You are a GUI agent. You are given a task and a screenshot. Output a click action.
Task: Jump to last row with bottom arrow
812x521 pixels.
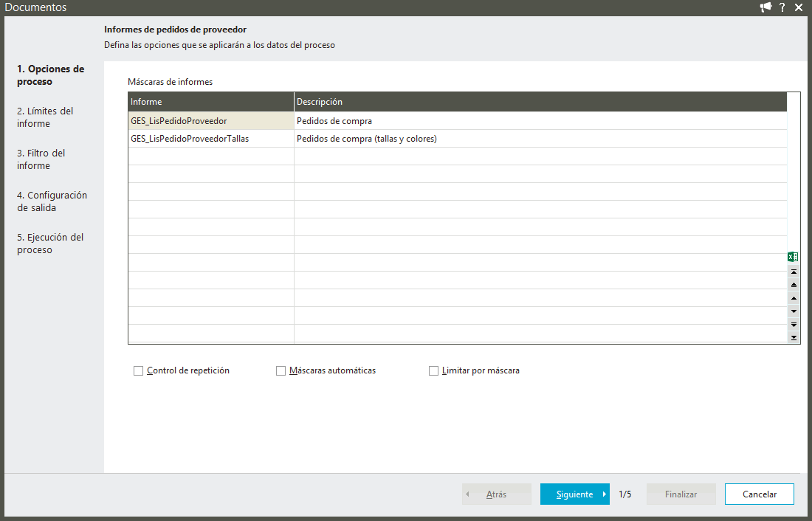click(x=794, y=338)
